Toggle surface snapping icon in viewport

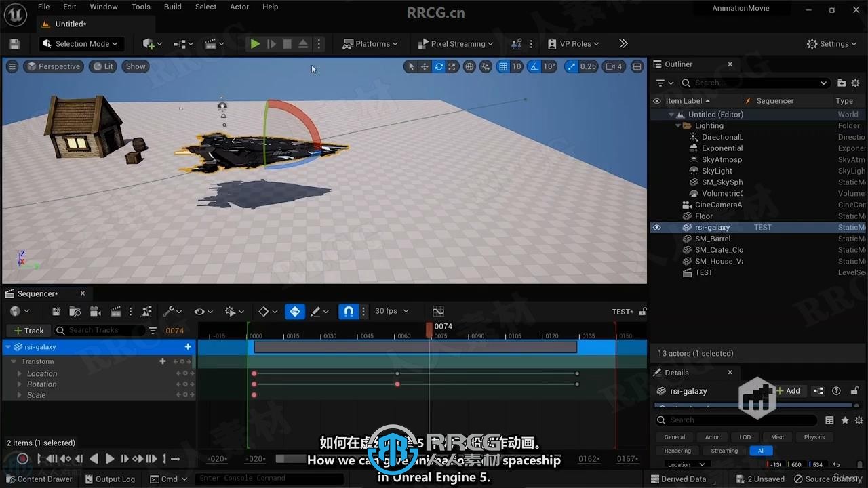coord(486,66)
